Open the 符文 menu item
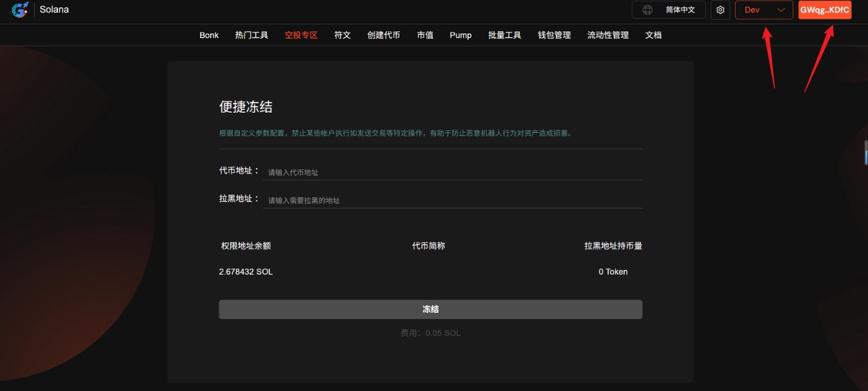The image size is (868, 391). coord(342,35)
